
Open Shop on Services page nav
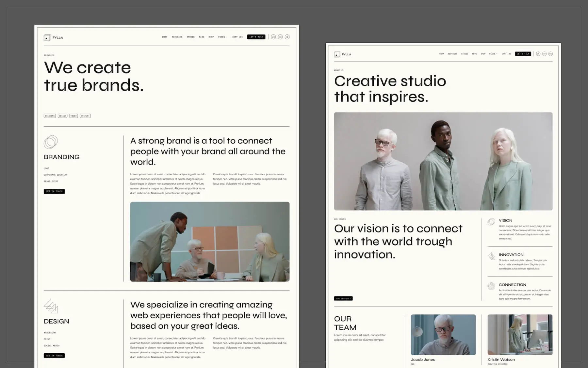pyautogui.click(x=211, y=37)
